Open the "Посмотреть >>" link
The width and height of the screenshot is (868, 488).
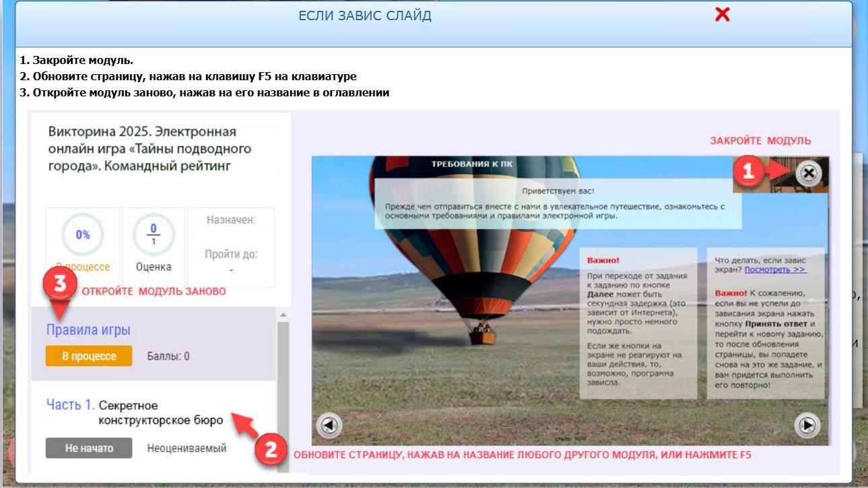click(775, 269)
